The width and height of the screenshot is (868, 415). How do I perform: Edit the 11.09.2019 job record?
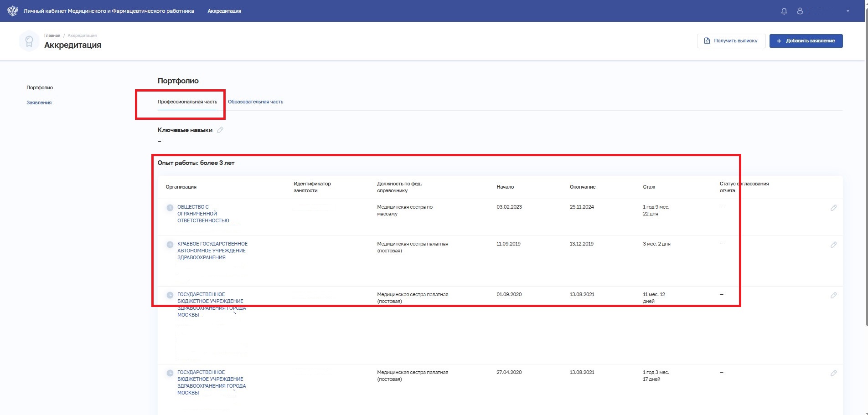833,245
